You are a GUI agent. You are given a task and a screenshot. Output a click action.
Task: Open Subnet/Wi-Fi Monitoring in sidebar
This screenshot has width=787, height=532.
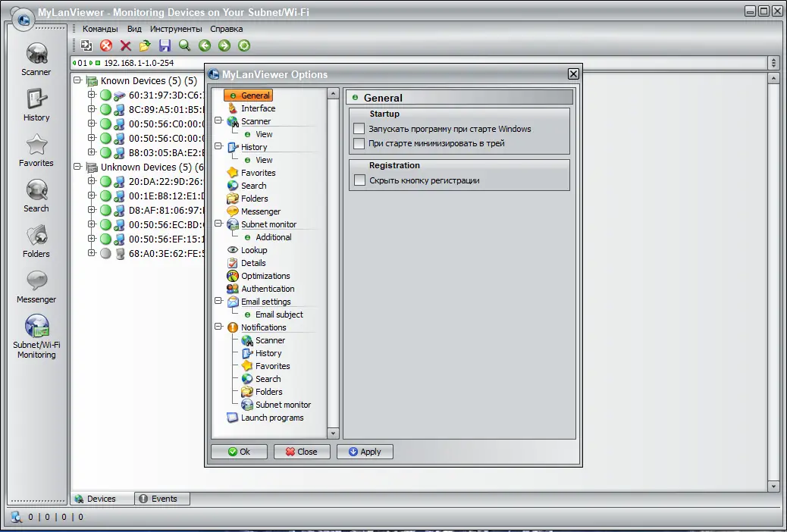point(36,336)
